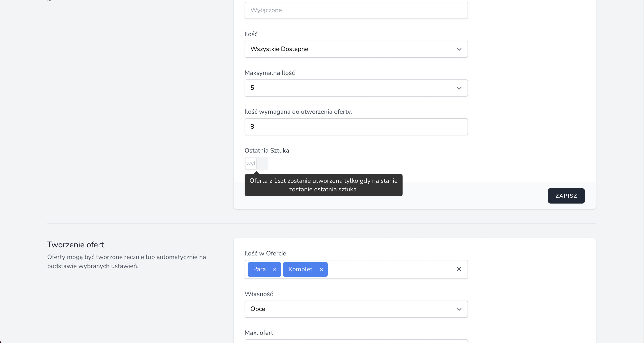This screenshot has width=644, height=343.
Task: Click the chevron icon on Maksymalna Ilość
Action: (459, 88)
